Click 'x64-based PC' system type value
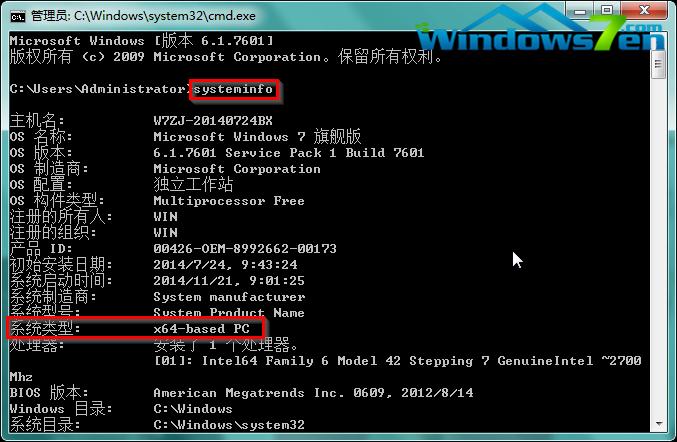The image size is (677, 442). [x=202, y=329]
